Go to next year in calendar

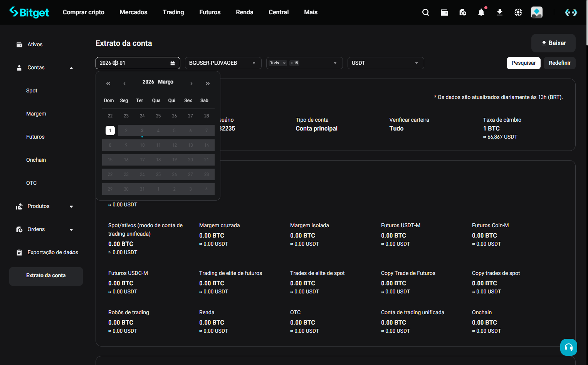[x=208, y=84]
